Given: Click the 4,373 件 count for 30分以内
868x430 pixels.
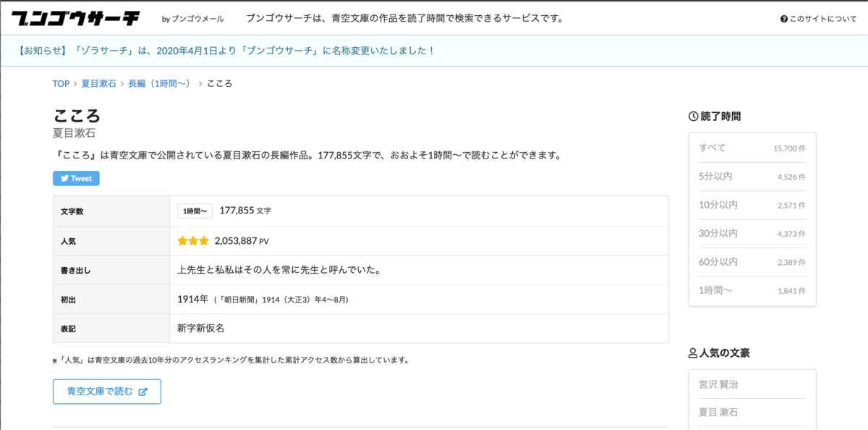Looking at the screenshot, I should point(791,233).
